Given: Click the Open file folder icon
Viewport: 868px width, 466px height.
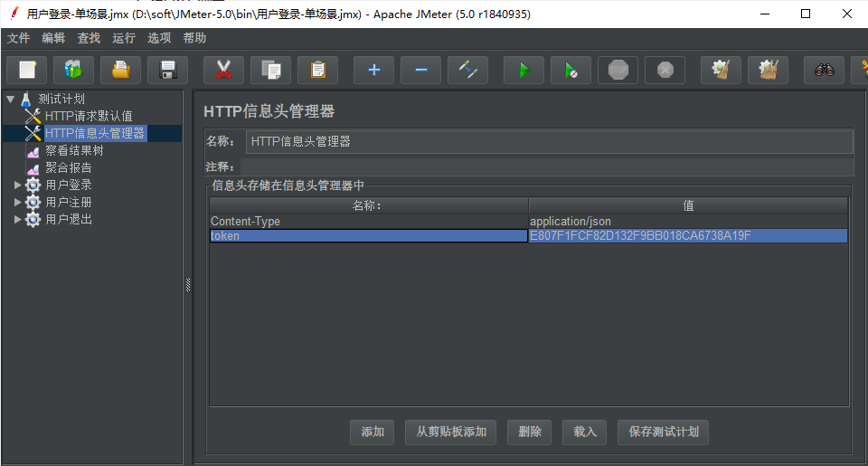Looking at the screenshot, I should [x=120, y=70].
